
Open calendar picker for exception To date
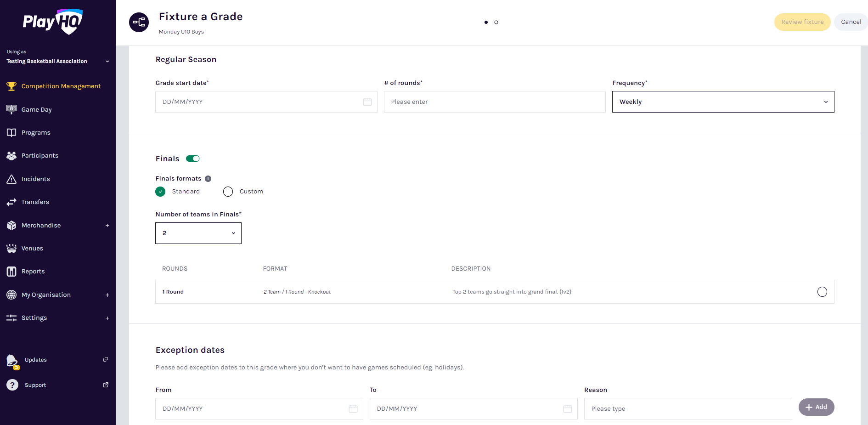567,409
